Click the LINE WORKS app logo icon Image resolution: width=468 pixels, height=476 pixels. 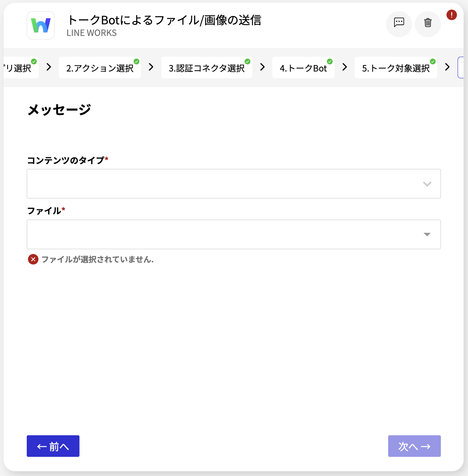[x=41, y=26]
